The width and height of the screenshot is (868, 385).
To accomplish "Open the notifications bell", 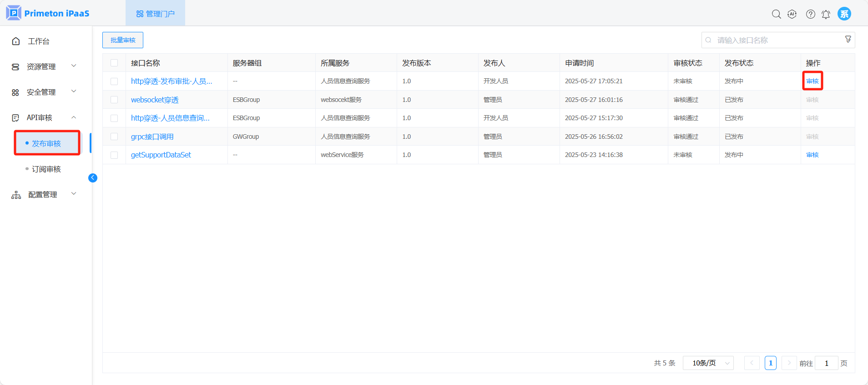I will tap(826, 14).
